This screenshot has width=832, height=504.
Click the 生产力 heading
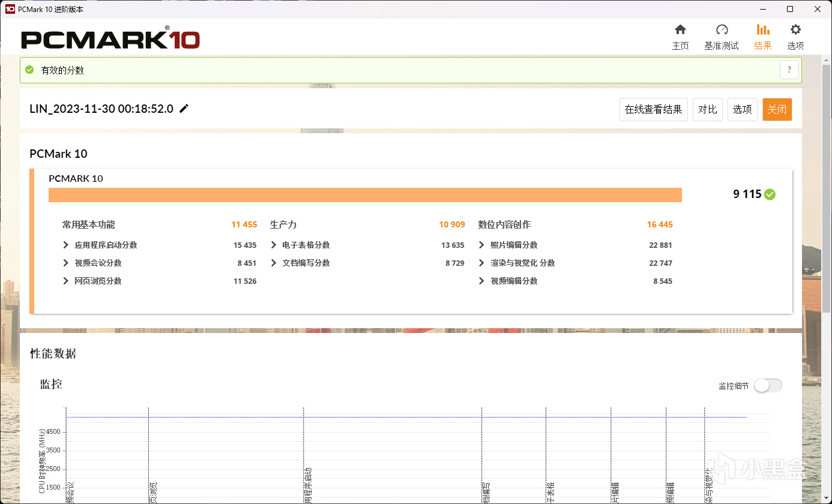pyautogui.click(x=283, y=224)
